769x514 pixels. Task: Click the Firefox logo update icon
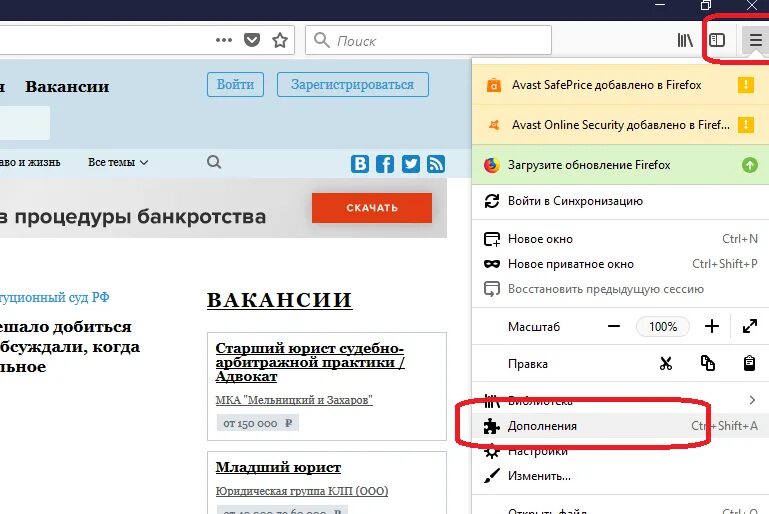tap(491, 165)
